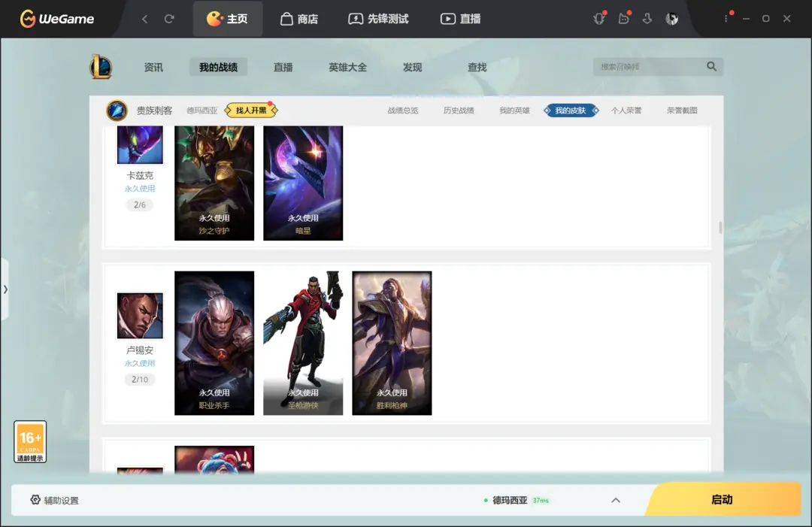This screenshot has height=527, width=812.
Task: Expand the server selector chevron
Action: tap(616, 500)
